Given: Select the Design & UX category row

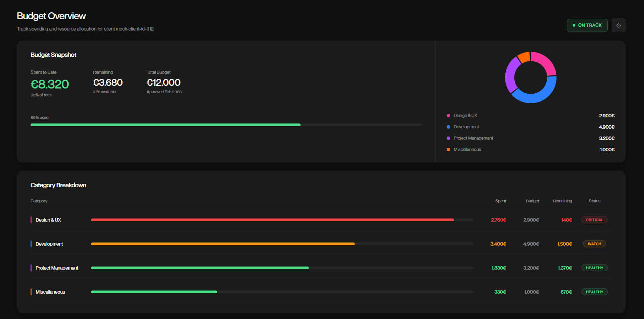Looking at the screenshot, I should 48,220.
